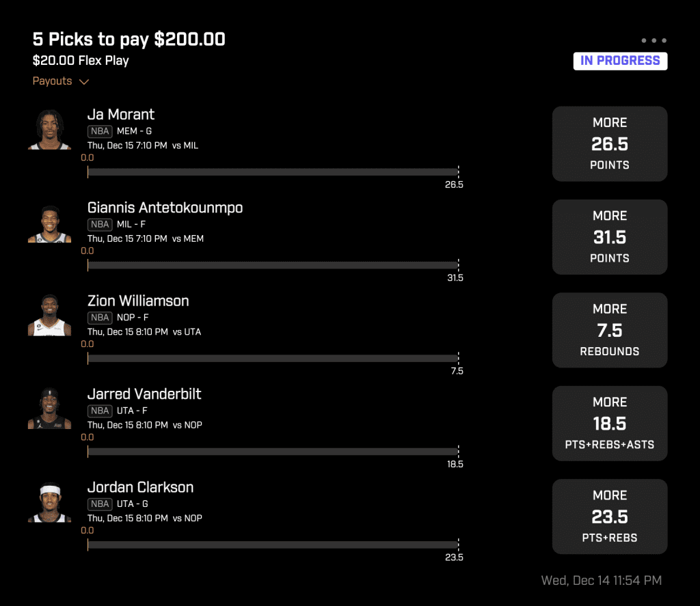Select the More 26.5 Points pick card

(x=609, y=143)
